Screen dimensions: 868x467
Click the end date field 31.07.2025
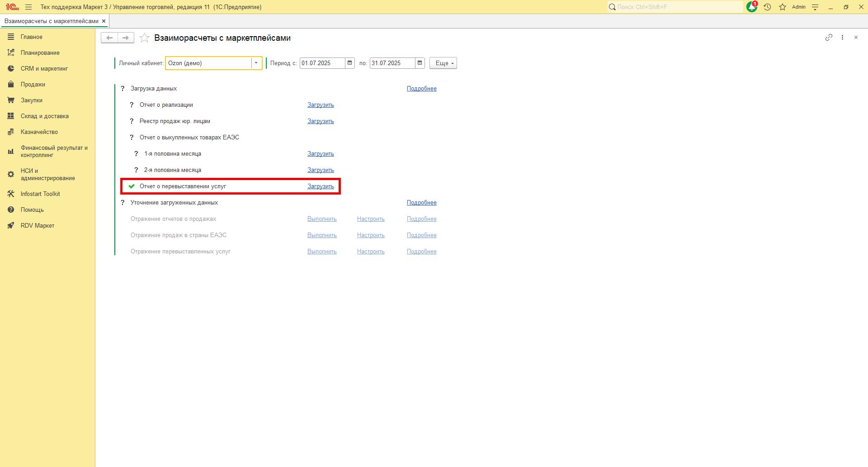click(x=392, y=63)
